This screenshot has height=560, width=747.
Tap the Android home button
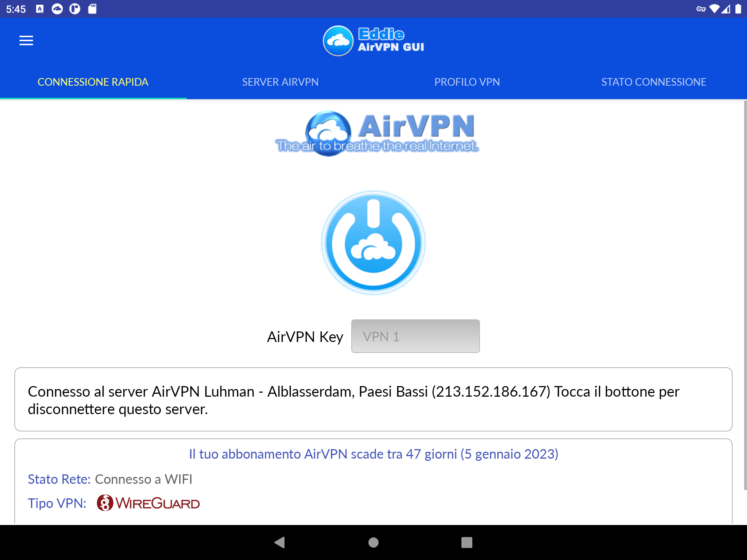373,542
